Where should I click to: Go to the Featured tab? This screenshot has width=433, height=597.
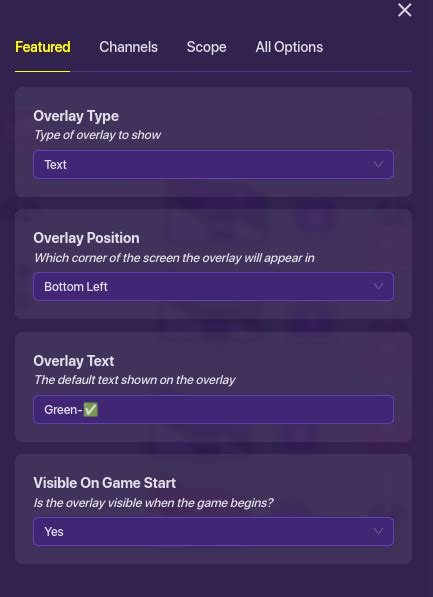[x=43, y=47]
